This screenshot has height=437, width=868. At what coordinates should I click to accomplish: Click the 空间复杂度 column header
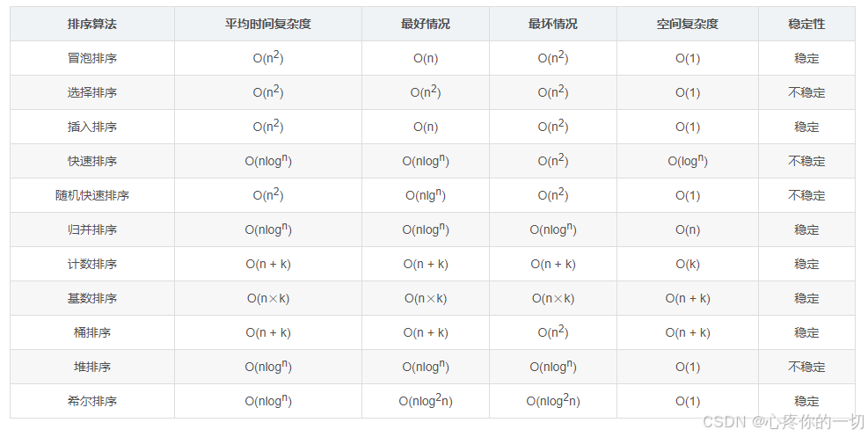point(688,24)
